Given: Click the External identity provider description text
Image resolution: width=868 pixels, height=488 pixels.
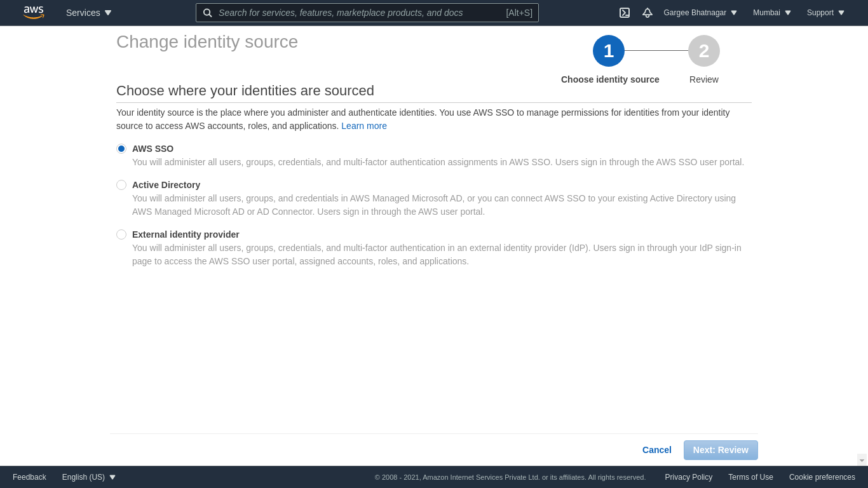Looking at the screenshot, I should click(437, 254).
